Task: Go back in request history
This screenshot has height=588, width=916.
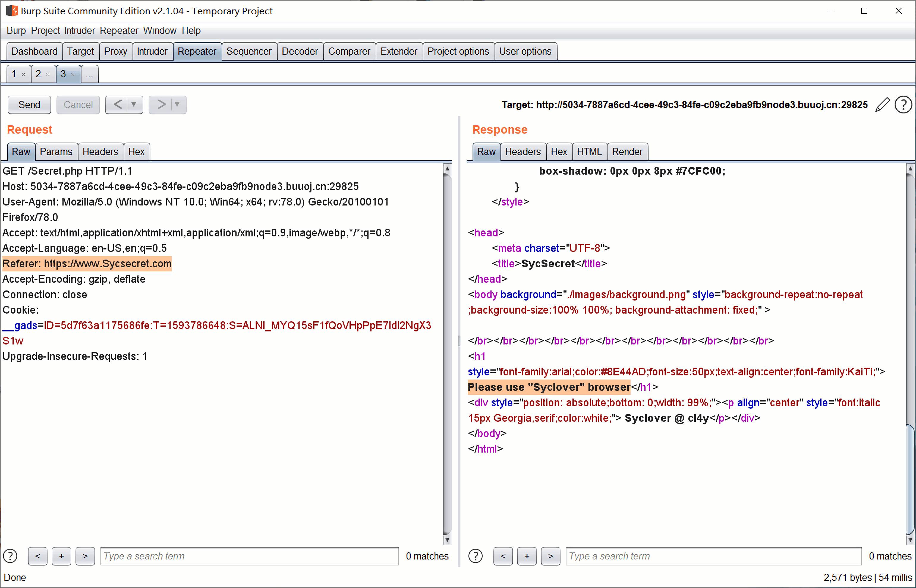Action: tap(118, 104)
